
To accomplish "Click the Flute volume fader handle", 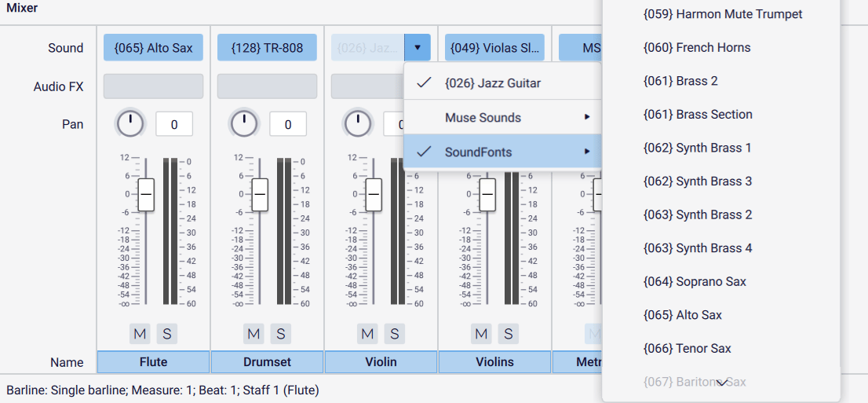I will point(146,195).
